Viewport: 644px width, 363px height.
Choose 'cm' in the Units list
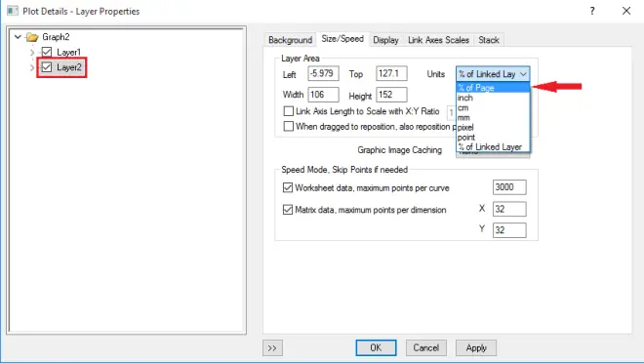(x=493, y=107)
